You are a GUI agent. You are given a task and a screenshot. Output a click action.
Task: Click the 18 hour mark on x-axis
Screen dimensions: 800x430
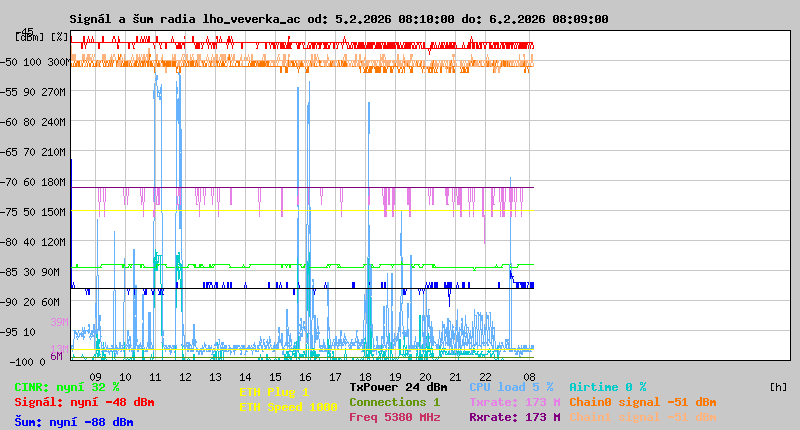pyautogui.click(x=366, y=377)
